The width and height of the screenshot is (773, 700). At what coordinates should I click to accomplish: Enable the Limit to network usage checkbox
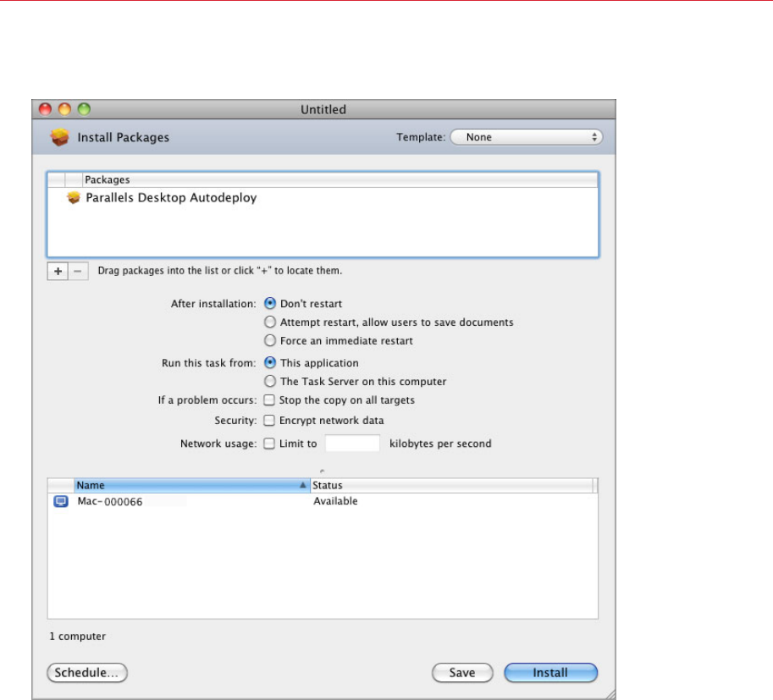(269, 444)
